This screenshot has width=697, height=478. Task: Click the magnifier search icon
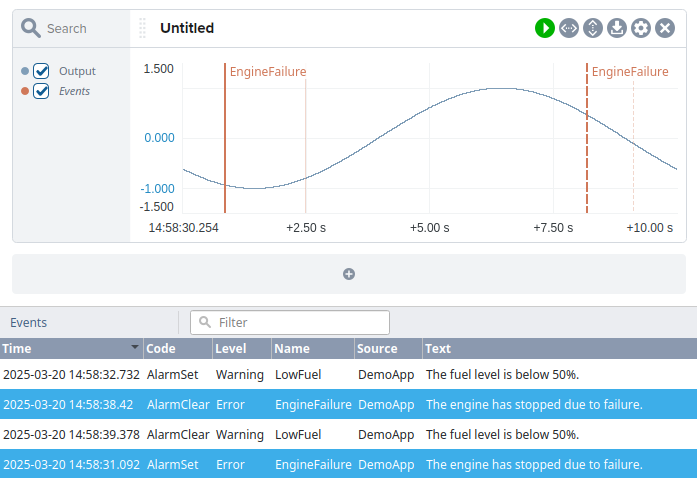tap(31, 28)
